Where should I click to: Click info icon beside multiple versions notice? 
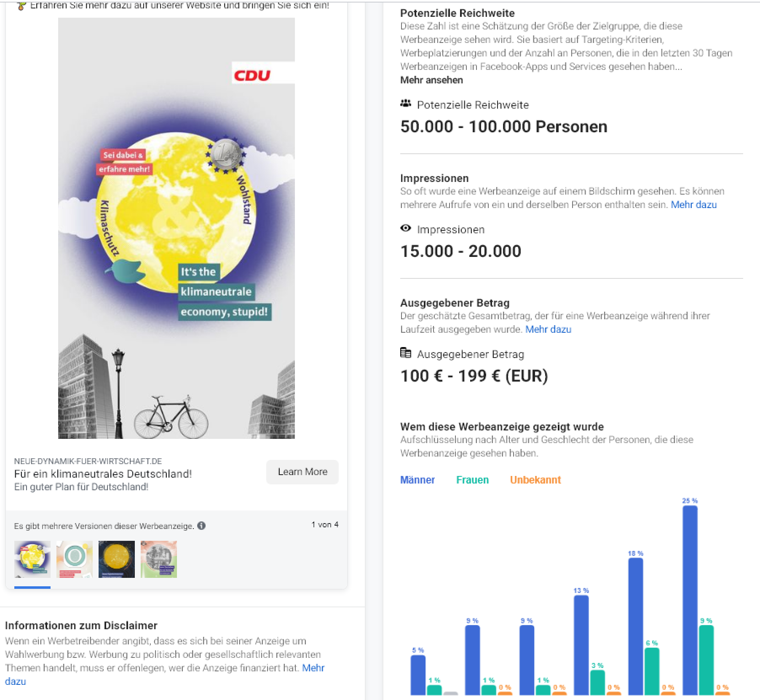coord(201,526)
